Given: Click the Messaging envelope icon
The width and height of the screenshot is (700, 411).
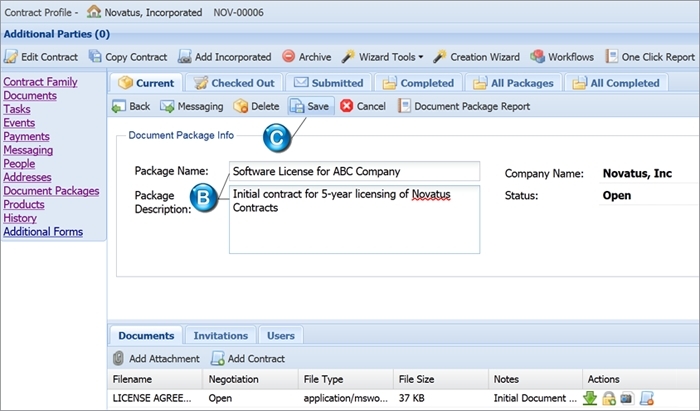Looking at the screenshot, I should [167, 106].
